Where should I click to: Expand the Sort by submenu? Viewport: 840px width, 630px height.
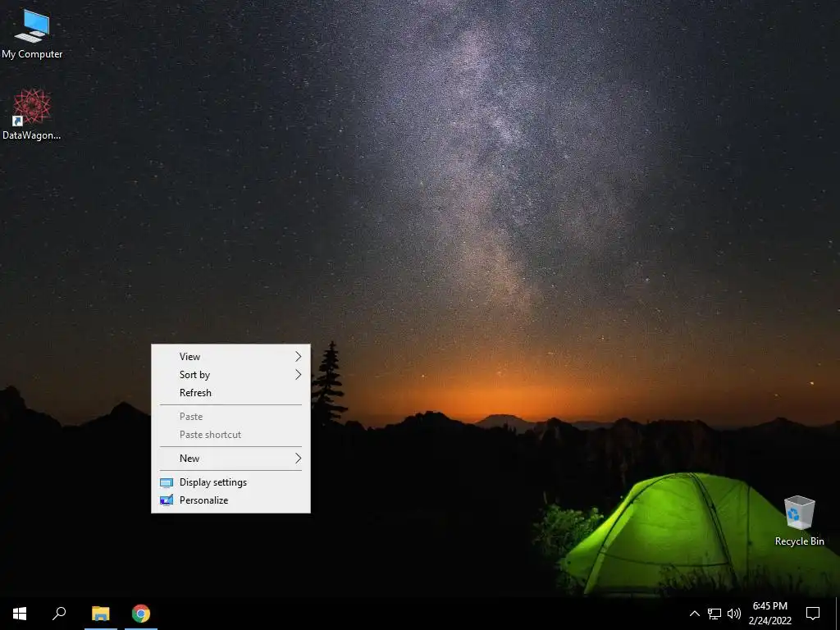click(x=231, y=375)
